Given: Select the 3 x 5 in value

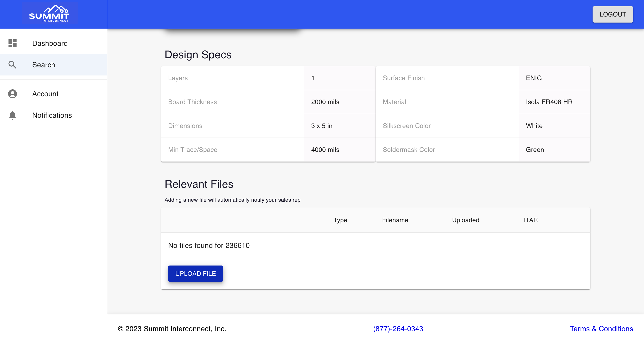Looking at the screenshot, I should [x=322, y=126].
